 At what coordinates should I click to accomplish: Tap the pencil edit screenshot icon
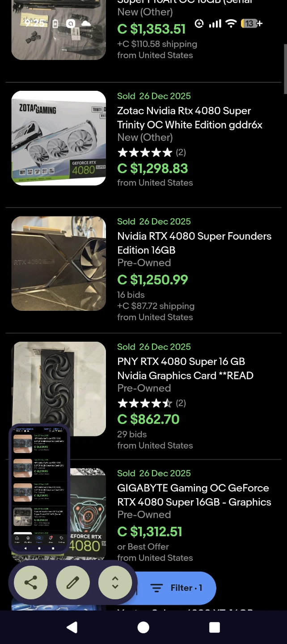pos(73,582)
